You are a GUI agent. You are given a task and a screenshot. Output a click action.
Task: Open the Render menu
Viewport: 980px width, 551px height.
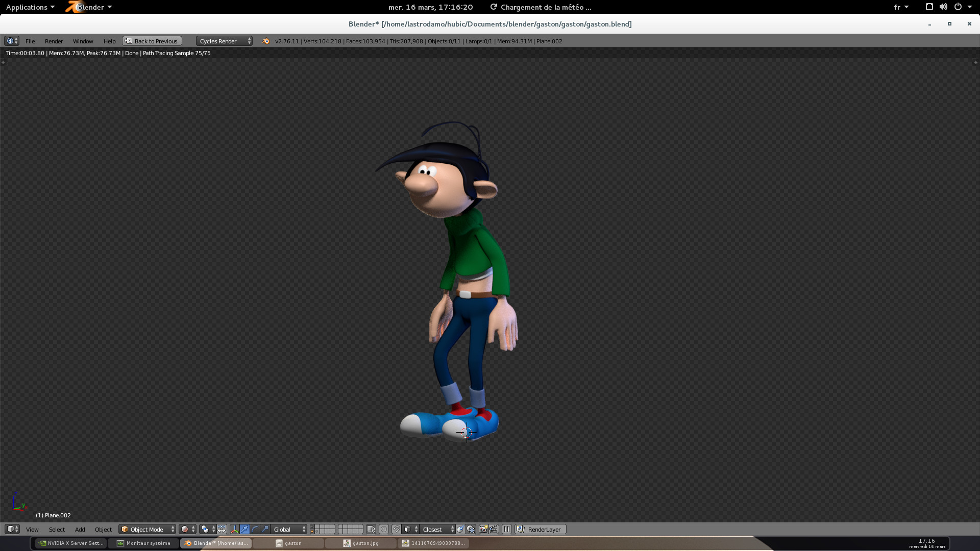(x=54, y=41)
